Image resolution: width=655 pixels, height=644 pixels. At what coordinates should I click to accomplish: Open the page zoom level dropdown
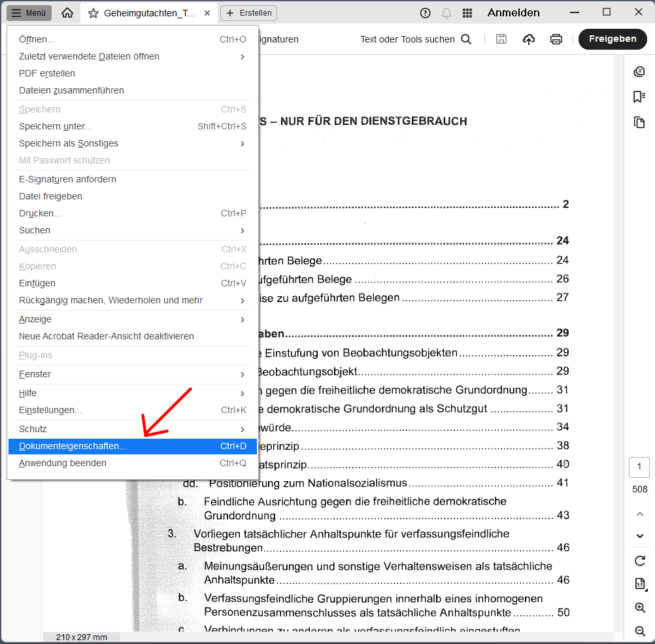tap(639, 585)
